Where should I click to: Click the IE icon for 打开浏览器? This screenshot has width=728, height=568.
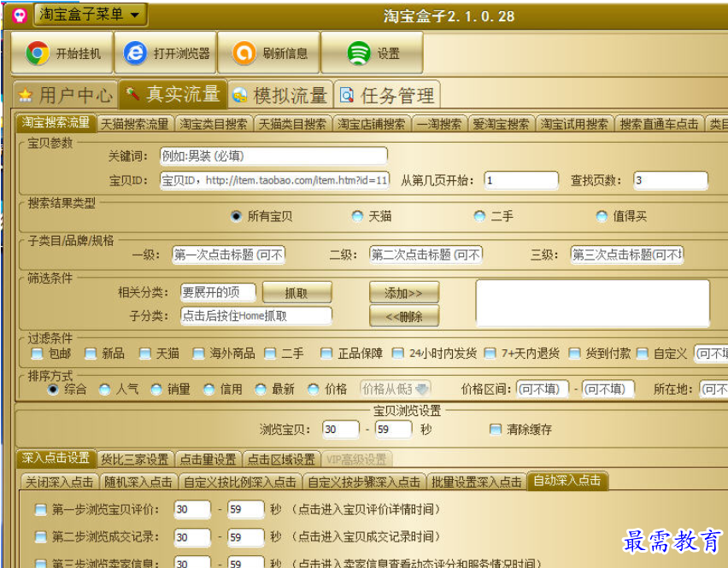tap(136, 53)
